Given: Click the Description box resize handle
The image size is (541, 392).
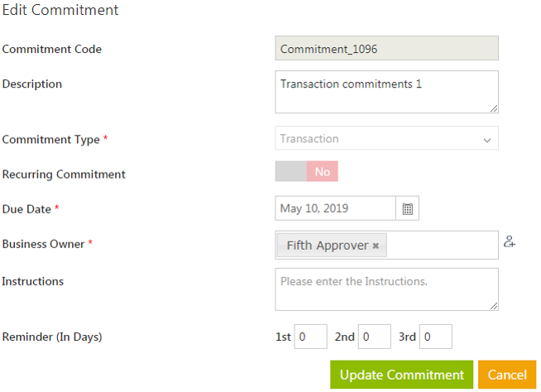Looking at the screenshot, I should pyautogui.click(x=494, y=108).
